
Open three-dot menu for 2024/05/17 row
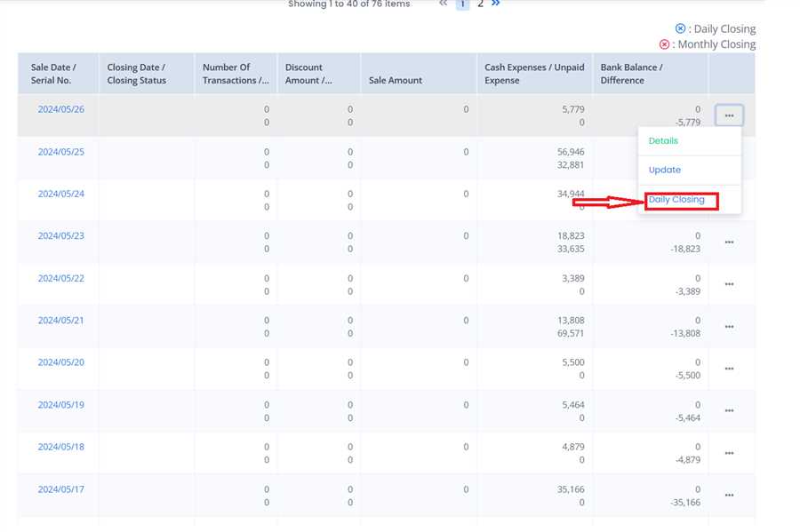pyautogui.click(x=729, y=496)
